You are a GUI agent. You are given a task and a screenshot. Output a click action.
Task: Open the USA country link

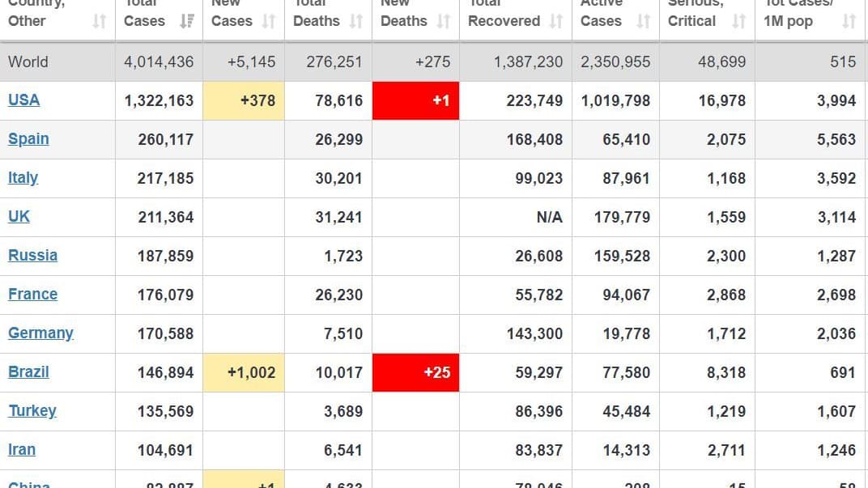pyautogui.click(x=23, y=100)
